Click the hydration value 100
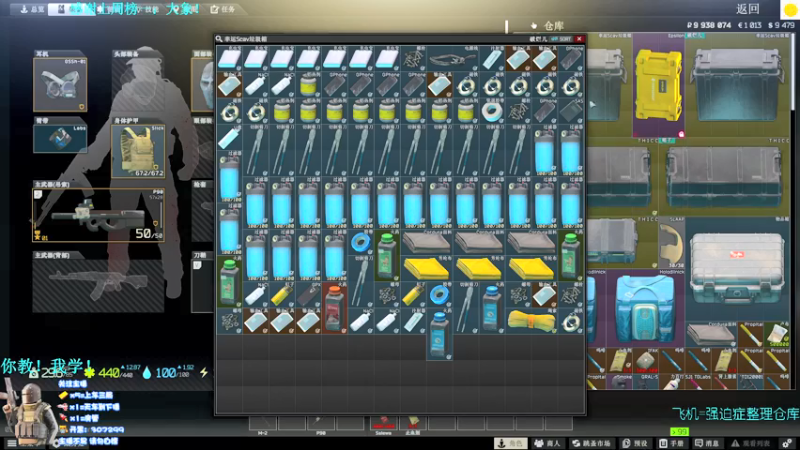Viewport: 800px width, 450px height. pos(165,373)
